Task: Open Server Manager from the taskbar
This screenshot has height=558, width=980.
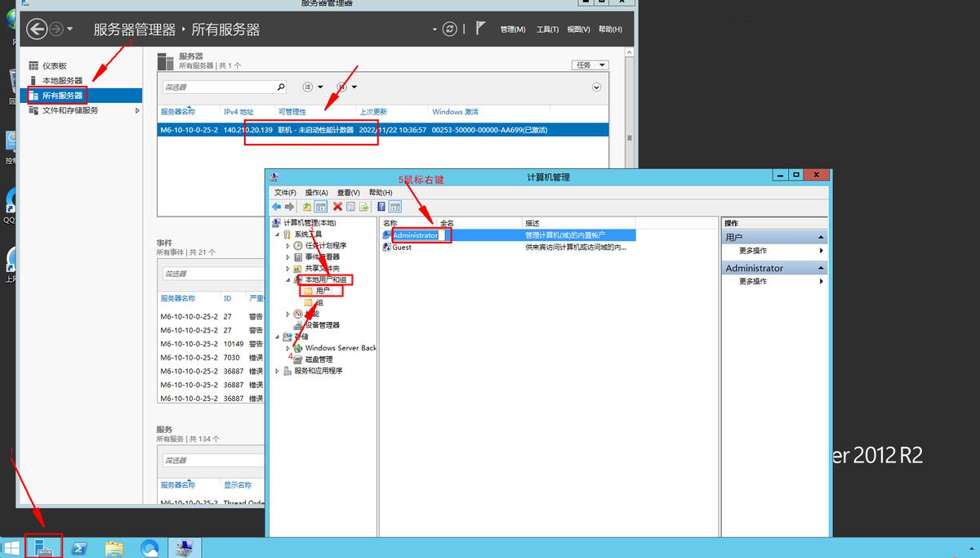Action: pos(42,546)
